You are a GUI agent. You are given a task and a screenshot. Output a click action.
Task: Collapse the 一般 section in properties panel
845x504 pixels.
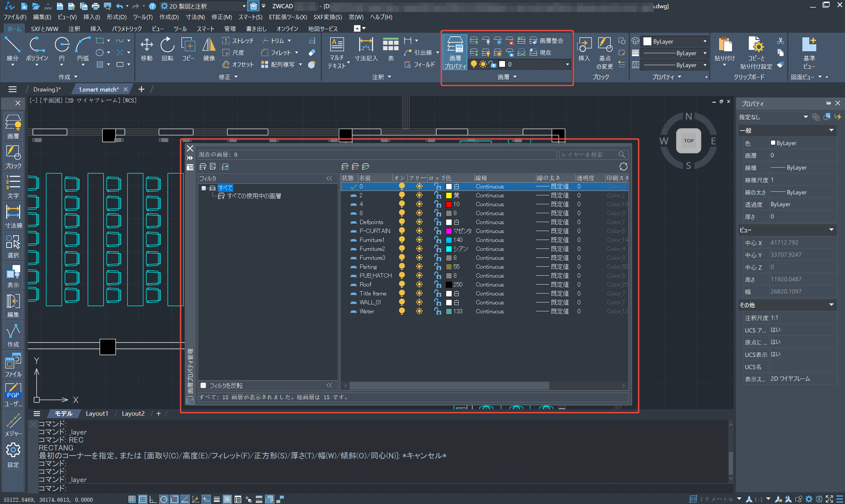(x=831, y=131)
